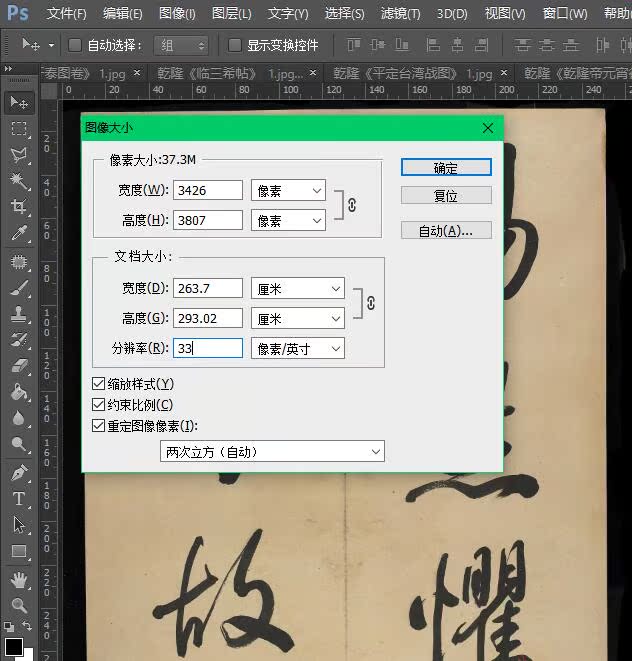632x661 pixels.
Task: Open the 文件(F) menu
Action: [66, 13]
